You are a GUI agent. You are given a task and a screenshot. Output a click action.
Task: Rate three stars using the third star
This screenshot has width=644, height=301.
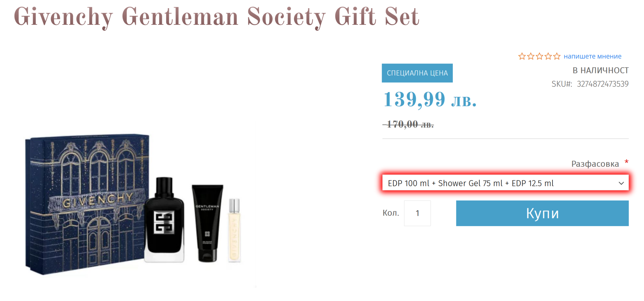pyautogui.click(x=540, y=56)
